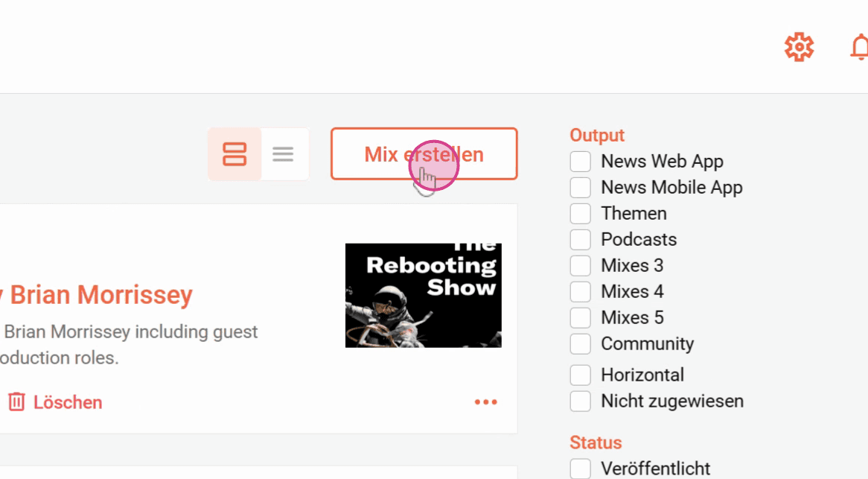Open the three-dot more options menu
The height and width of the screenshot is (479, 868).
pyautogui.click(x=485, y=402)
